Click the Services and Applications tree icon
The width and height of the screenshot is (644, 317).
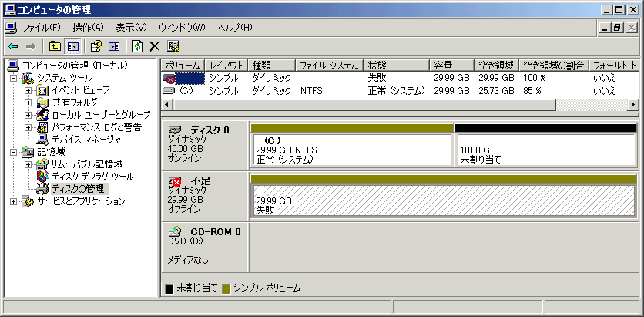click(x=28, y=201)
